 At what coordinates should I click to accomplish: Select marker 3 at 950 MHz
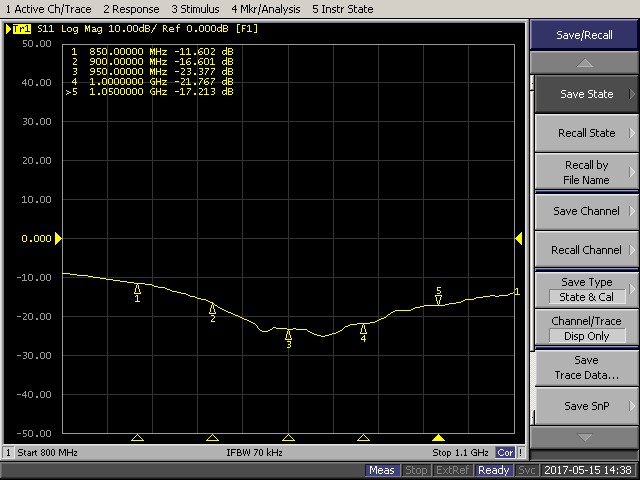(288, 336)
